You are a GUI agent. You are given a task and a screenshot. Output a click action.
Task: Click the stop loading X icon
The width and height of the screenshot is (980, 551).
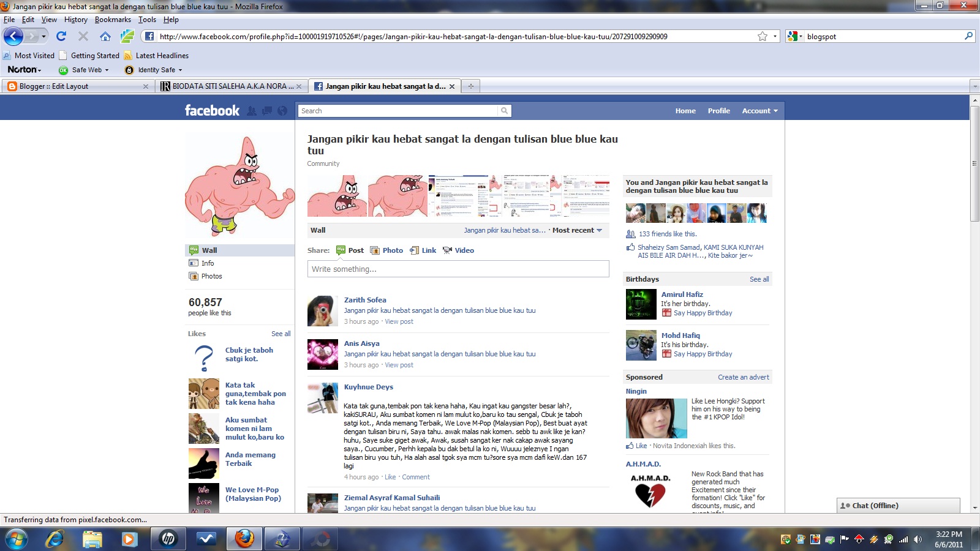click(x=83, y=36)
